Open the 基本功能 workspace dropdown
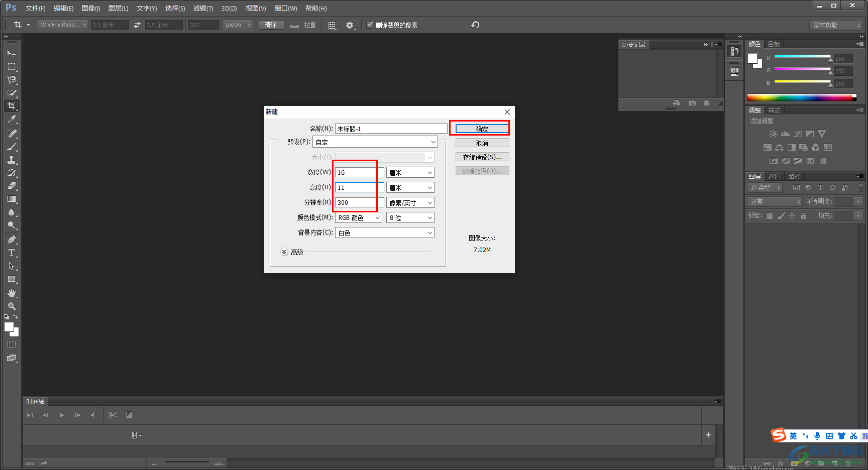Viewport: 868px width, 470px height. coord(836,25)
